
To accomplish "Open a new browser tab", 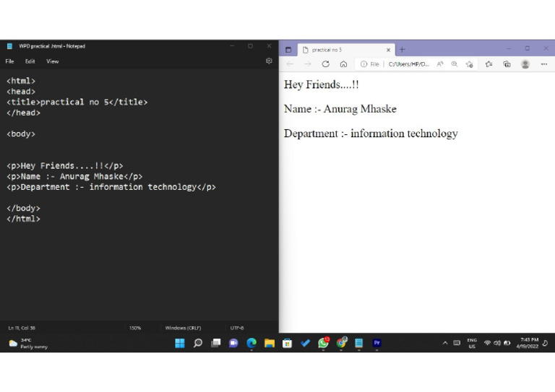I will pos(403,50).
